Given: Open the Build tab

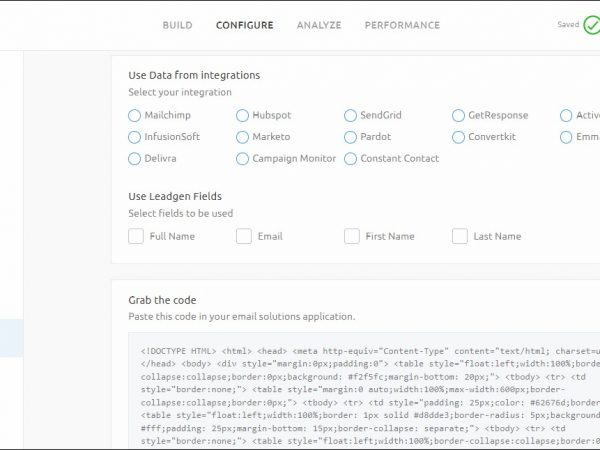Looking at the screenshot, I should click(x=177, y=25).
